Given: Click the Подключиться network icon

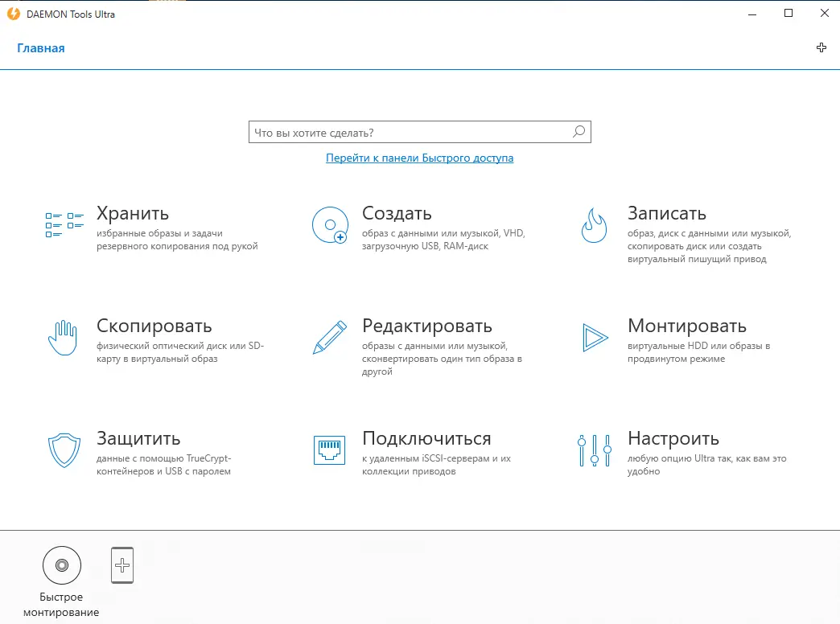Looking at the screenshot, I should (x=328, y=450).
